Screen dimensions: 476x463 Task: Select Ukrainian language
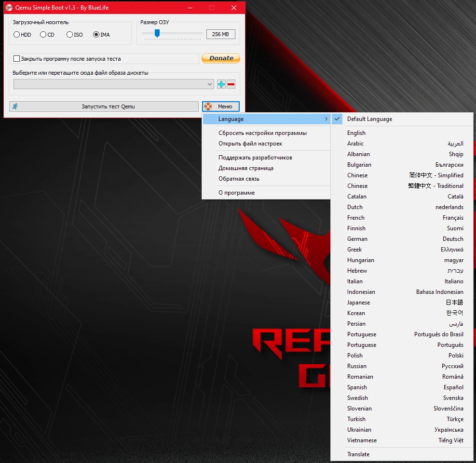402,430
